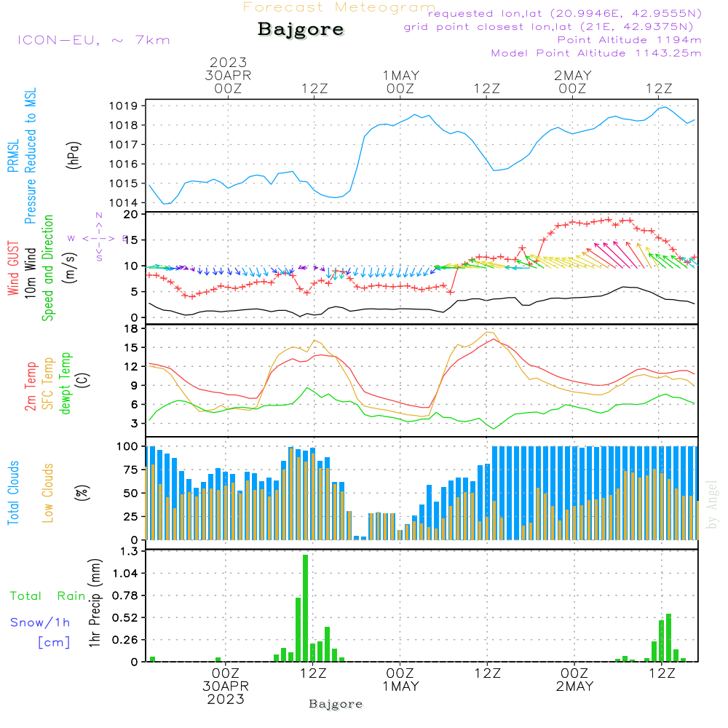Click the tallest green rain bar on 30APR

305,608
